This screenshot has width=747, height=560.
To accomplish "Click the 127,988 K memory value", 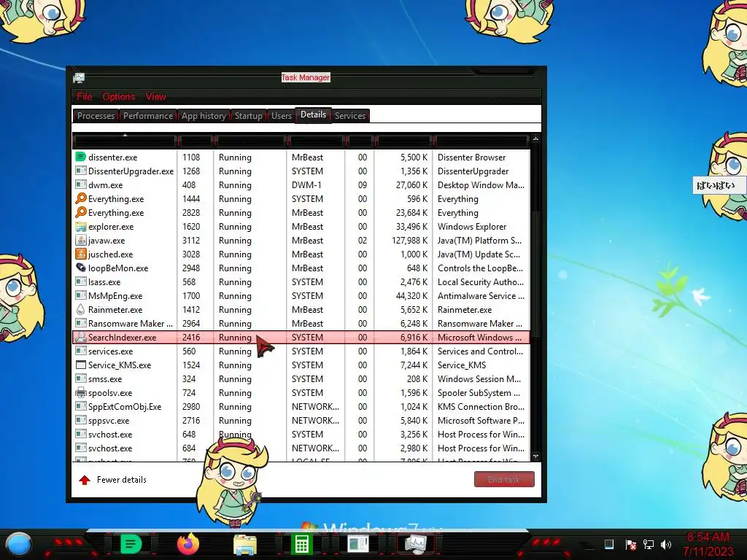I will click(x=410, y=240).
